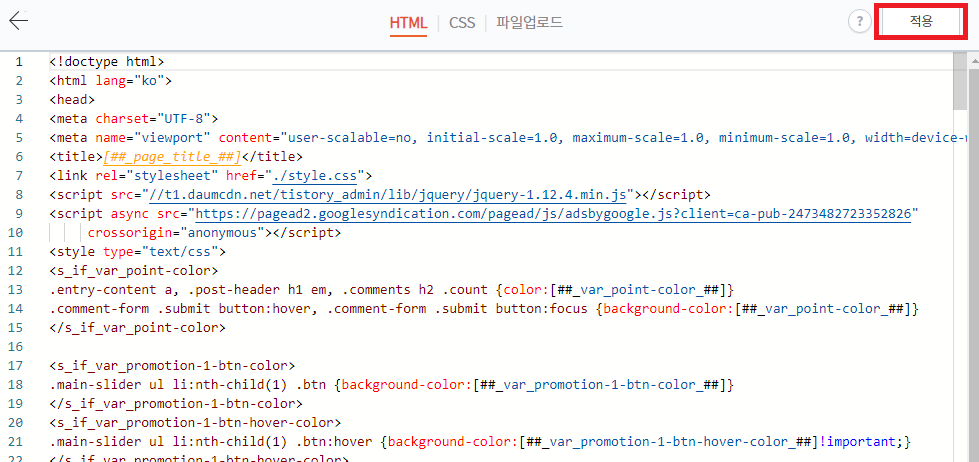Click the <s_if_var_promotion-1-btn-hover-color> tag on line 20
The width and height of the screenshot is (979, 462).
(x=195, y=423)
